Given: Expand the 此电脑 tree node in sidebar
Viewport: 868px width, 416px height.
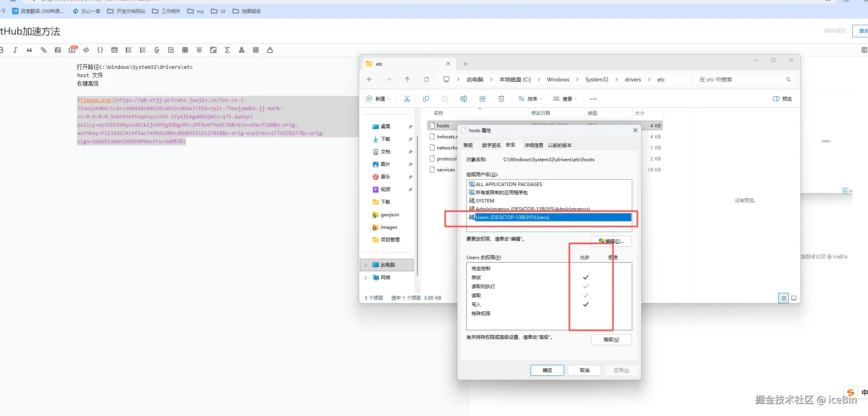Looking at the screenshot, I should tap(366, 265).
